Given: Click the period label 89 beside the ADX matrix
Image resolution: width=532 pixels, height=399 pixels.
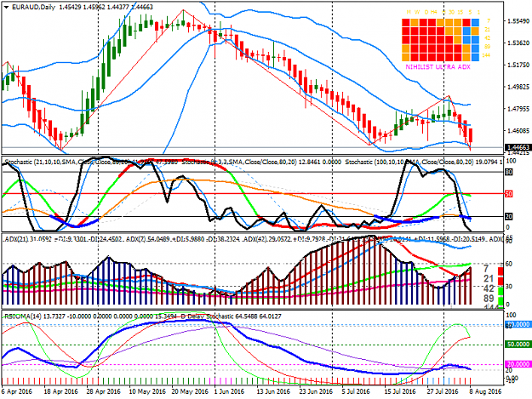Looking at the screenshot, I should pyautogui.click(x=487, y=47).
